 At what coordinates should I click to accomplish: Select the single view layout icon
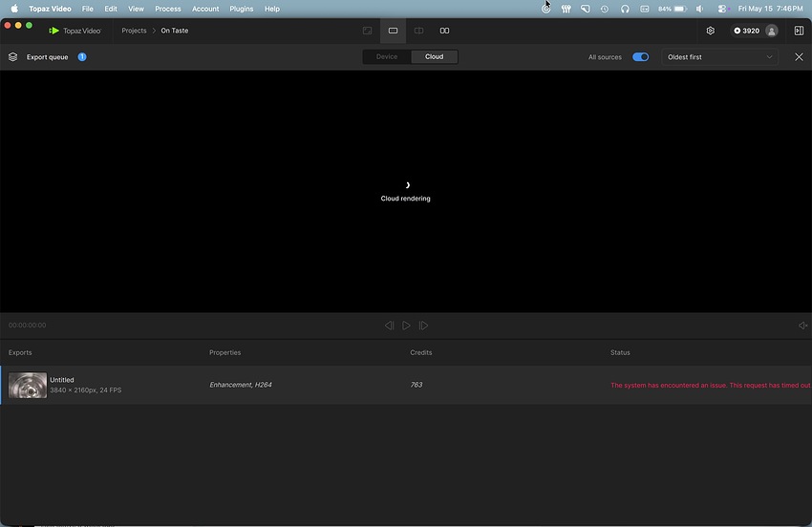pyautogui.click(x=393, y=31)
